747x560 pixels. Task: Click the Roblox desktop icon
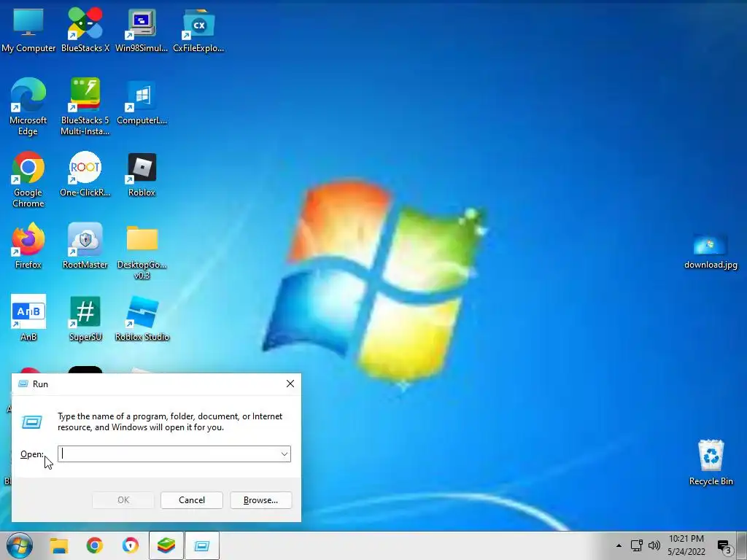(142, 174)
